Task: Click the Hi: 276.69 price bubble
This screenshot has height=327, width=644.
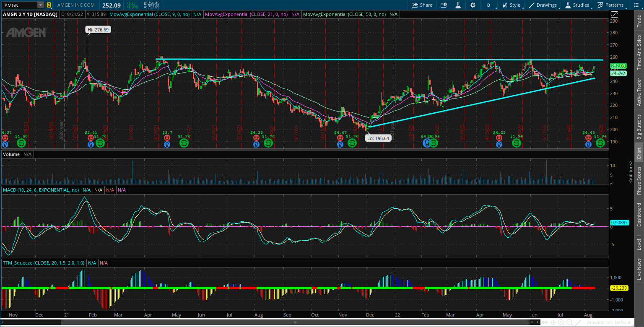Action: click(98, 30)
